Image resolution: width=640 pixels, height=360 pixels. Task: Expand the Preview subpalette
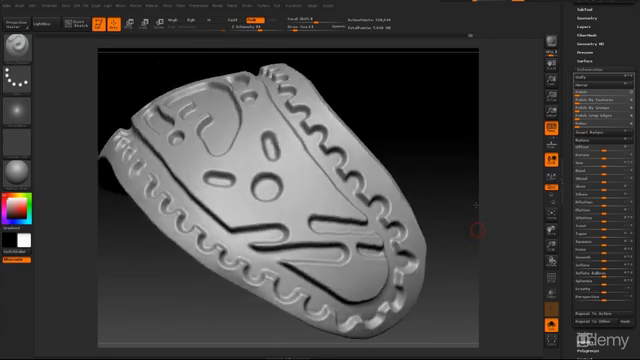click(x=585, y=52)
